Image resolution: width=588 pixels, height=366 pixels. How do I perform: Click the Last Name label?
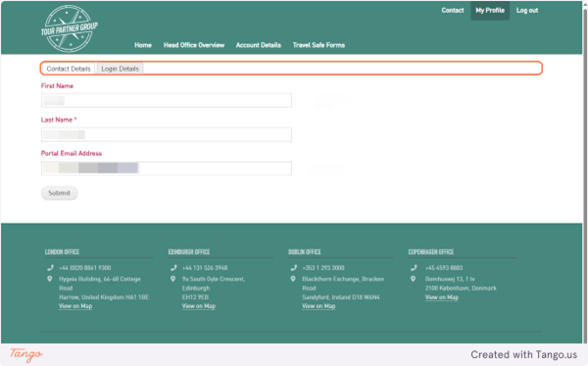click(59, 120)
